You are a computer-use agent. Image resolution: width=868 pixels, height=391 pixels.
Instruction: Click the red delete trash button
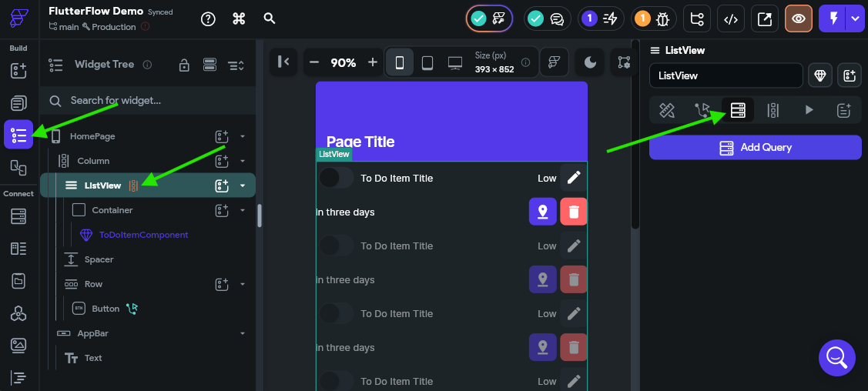[574, 211]
